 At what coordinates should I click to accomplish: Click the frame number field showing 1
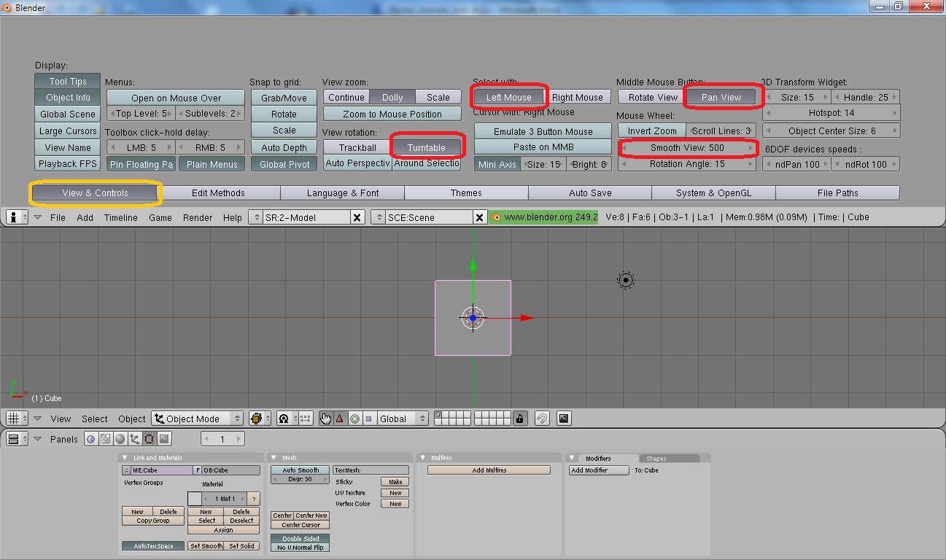(x=222, y=439)
